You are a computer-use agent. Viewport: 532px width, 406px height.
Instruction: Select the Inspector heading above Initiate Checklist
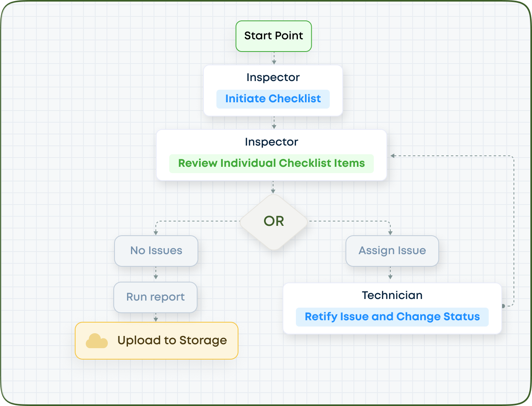tap(273, 78)
